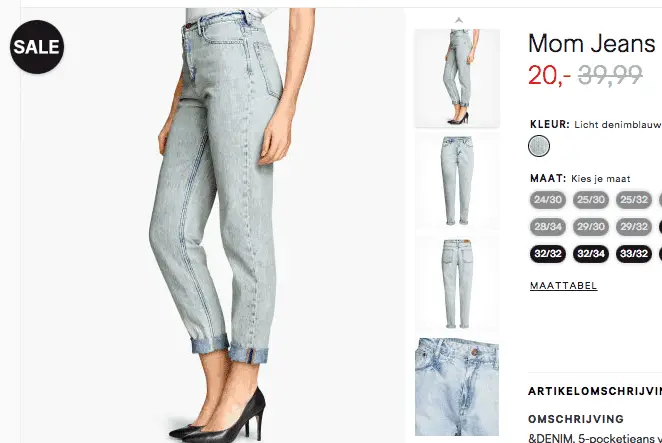Select size 25/32
Image resolution: width=662 pixels, height=443 pixels.
click(634, 200)
